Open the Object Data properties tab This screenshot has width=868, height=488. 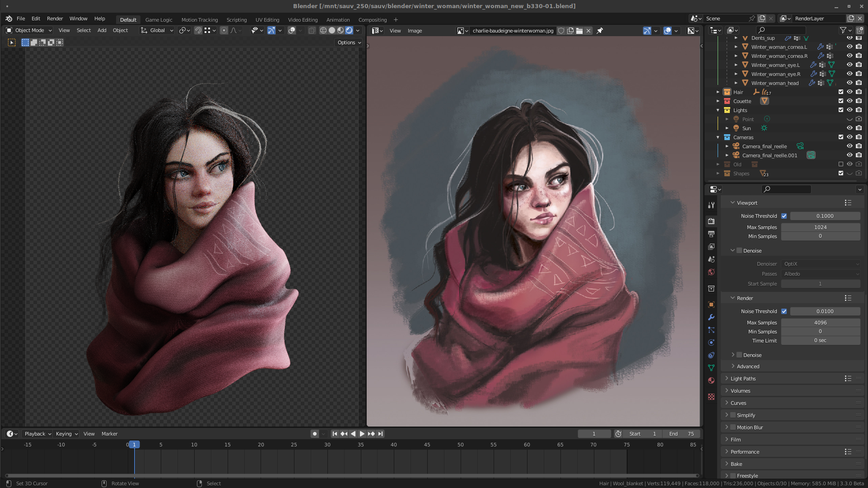click(711, 368)
